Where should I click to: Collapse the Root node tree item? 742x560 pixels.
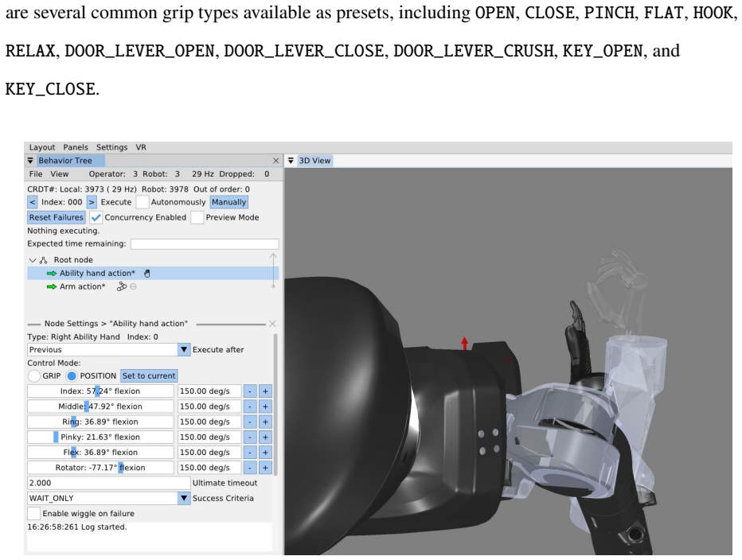[x=33, y=260]
